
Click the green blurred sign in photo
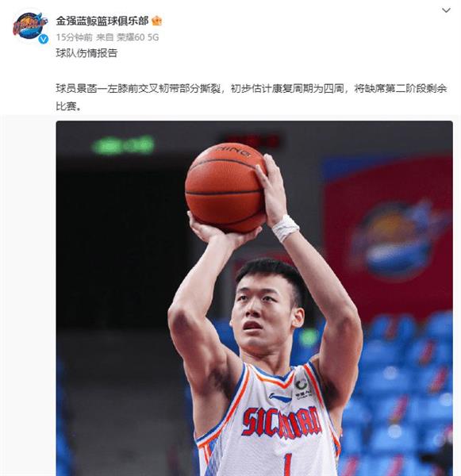coord(123,145)
